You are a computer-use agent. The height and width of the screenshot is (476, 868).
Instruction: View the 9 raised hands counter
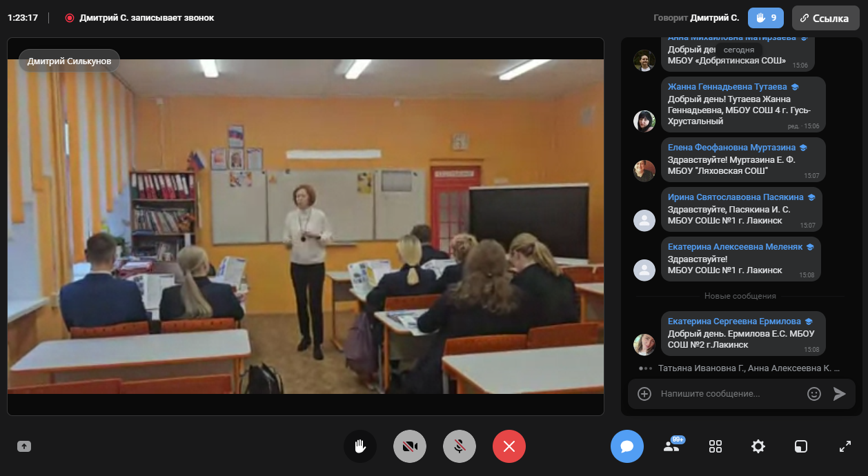[x=766, y=18]
